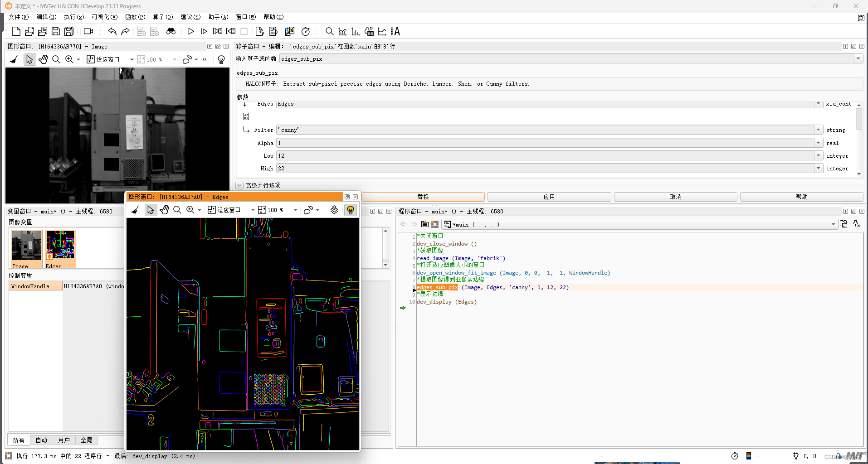Toggle the light bulb overlay in the Edges window
The width and height of the screenshot is (868, 464).
(351, 209)
